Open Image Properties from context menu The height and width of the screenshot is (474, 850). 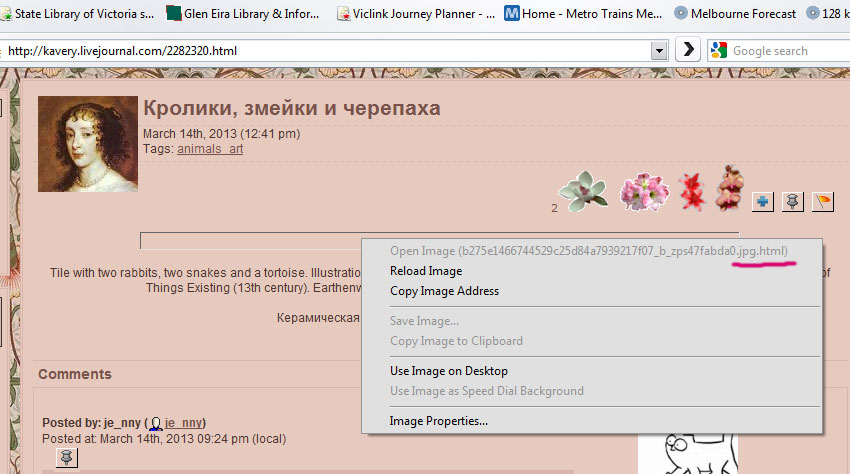tap(438, 421)
